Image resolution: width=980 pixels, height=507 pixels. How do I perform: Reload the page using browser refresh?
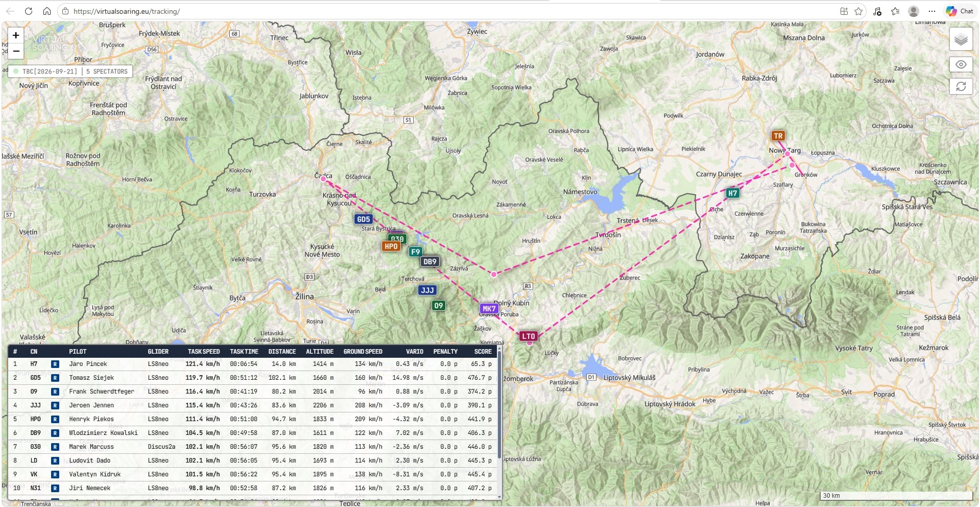[x=29, y=11]
